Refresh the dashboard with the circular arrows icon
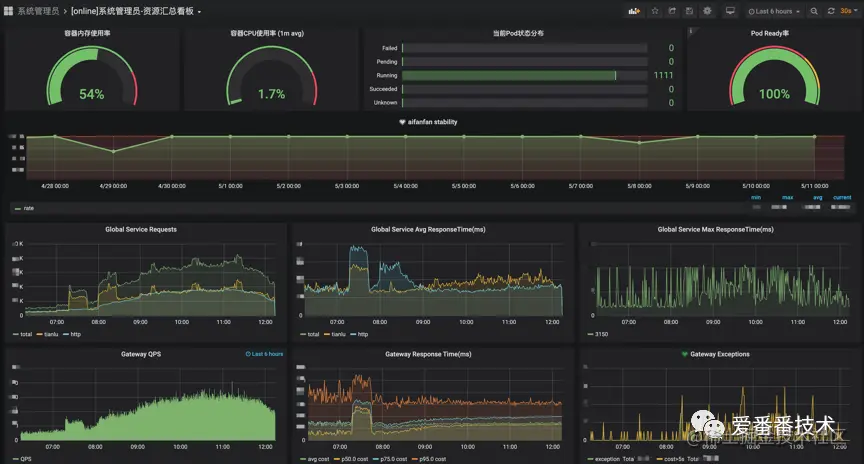The height and width of the screenshot is (464, 864). click(x=831, y=11)
